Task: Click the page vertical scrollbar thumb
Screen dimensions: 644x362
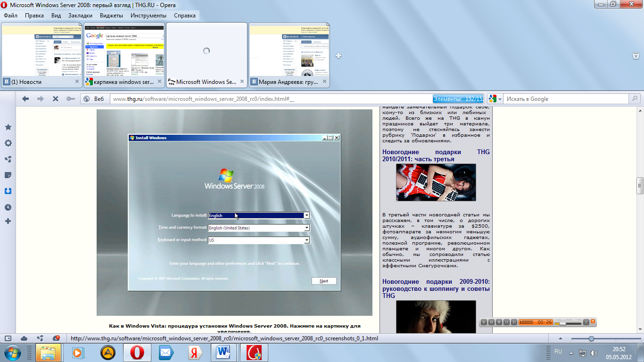Action: click(640, 186)
